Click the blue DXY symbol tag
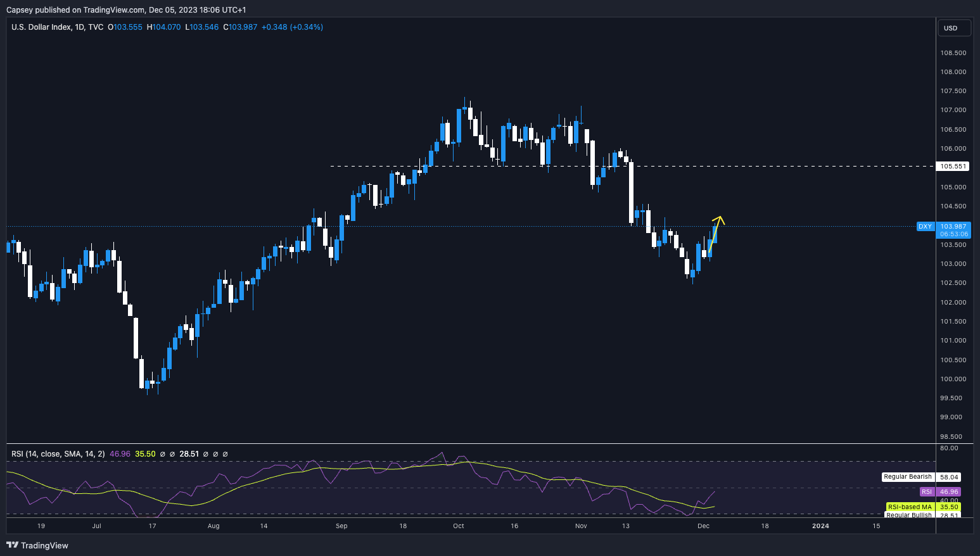The height and width of the screenshot is (556, 980). click(x=925, y=227)
